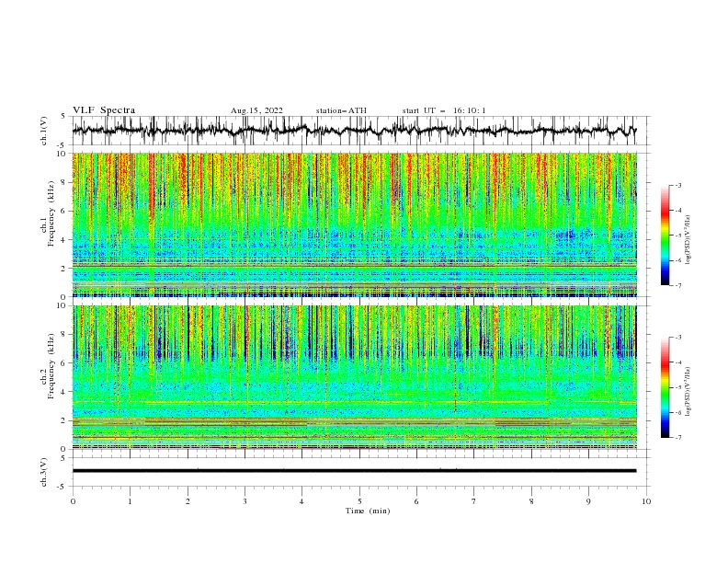
Task: Click the "ch.1(V)" axis label
Action: tap(44, 131)
